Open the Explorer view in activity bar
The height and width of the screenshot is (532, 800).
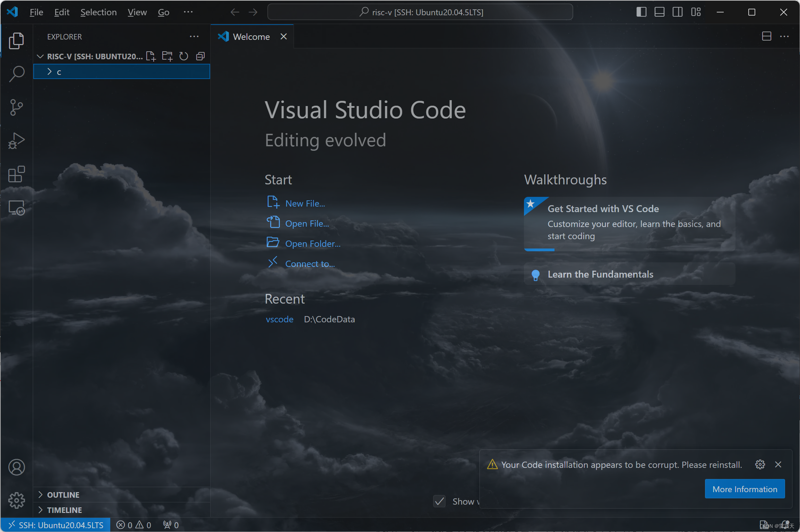point(16,41)
